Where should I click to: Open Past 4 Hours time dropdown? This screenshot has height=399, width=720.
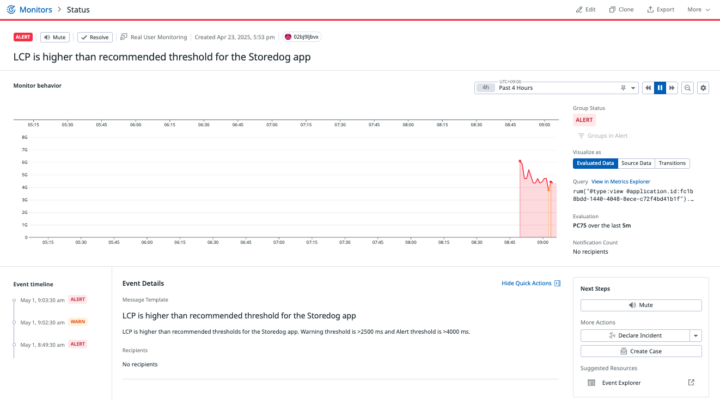pyautogui.click(x=557, y=88)
